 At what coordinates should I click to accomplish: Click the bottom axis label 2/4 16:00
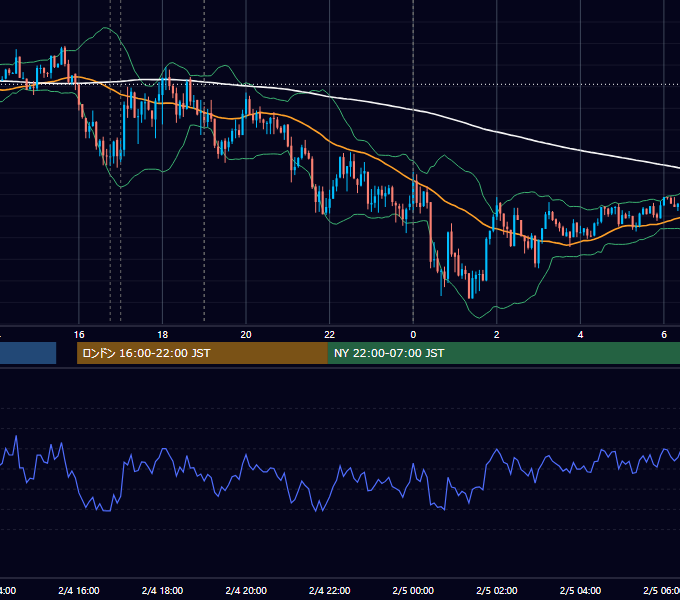tap(79, 591)
